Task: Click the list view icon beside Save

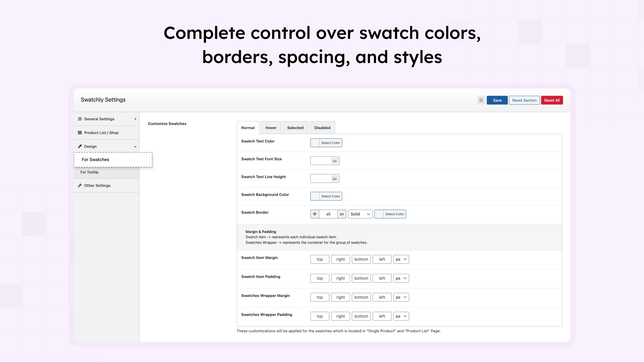Action: point(481,100)
